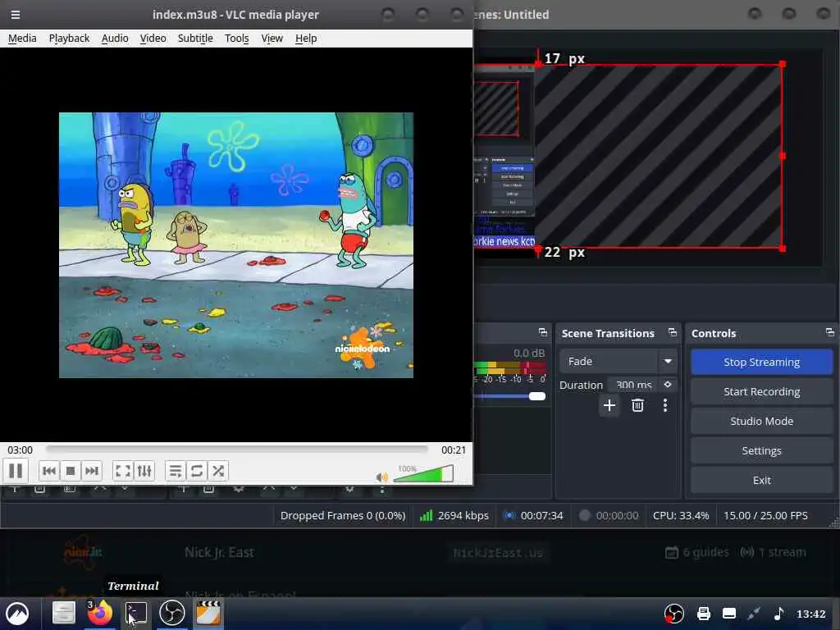This screenshot has height=630, width=840.
Task: Select the OBS preview source bounding box
Action: click(x=660, y=156)
